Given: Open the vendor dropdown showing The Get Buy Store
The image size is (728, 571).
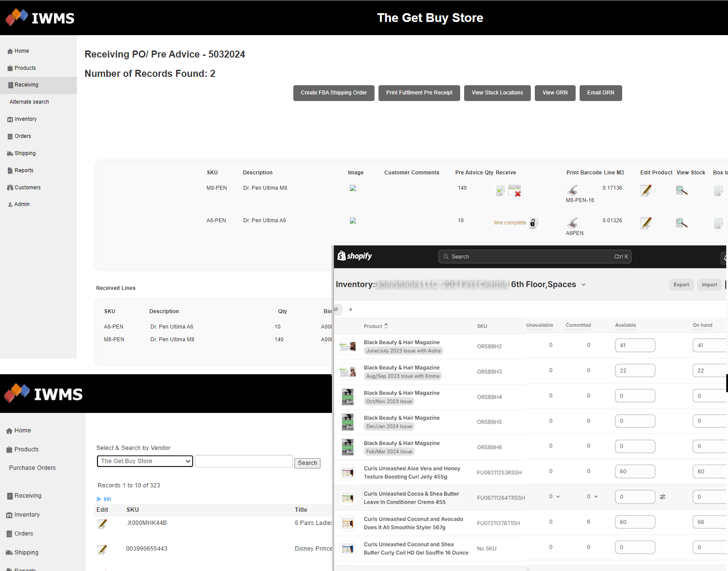Looking at the screenshot, I should click(144, 461).
